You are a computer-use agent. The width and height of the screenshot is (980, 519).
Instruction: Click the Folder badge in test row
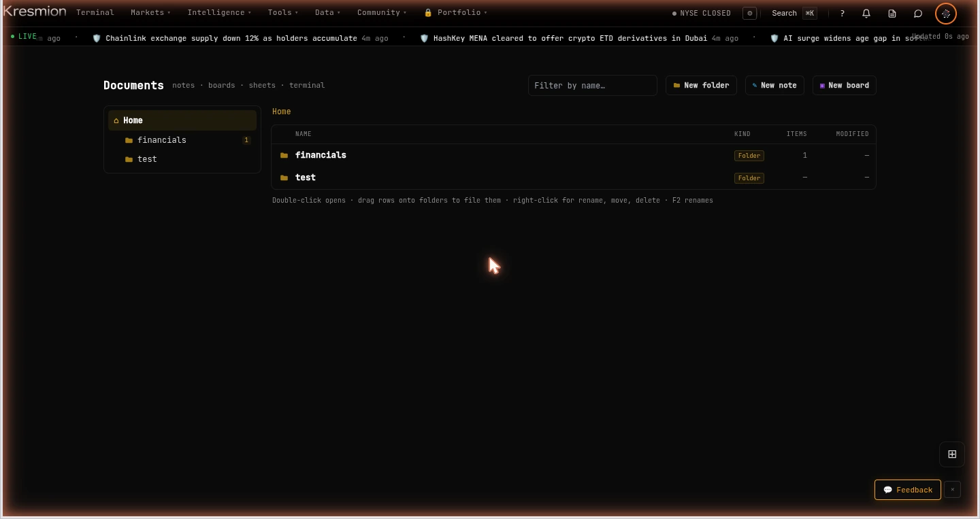(x=749, y=178)
